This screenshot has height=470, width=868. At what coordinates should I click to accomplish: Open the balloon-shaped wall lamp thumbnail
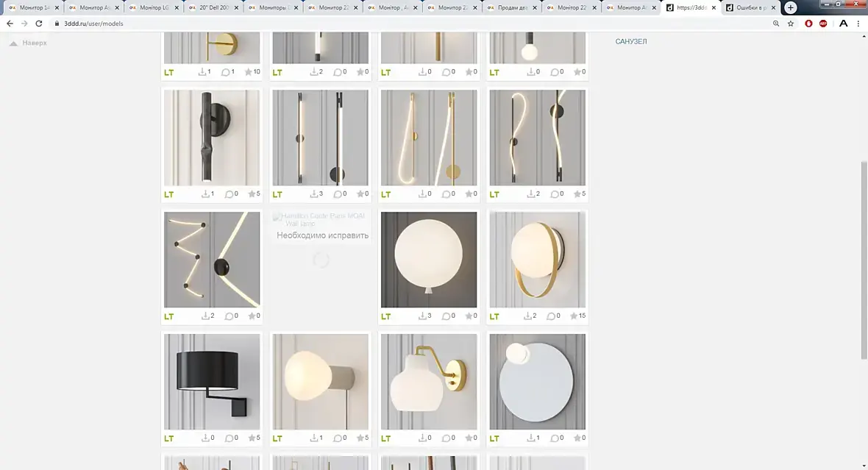click(x=428, y=260)
